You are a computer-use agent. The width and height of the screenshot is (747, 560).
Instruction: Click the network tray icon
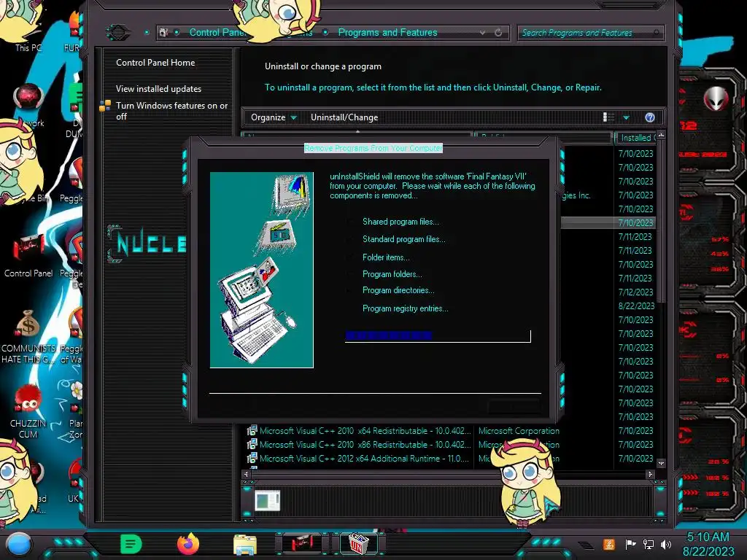point(649,544)
